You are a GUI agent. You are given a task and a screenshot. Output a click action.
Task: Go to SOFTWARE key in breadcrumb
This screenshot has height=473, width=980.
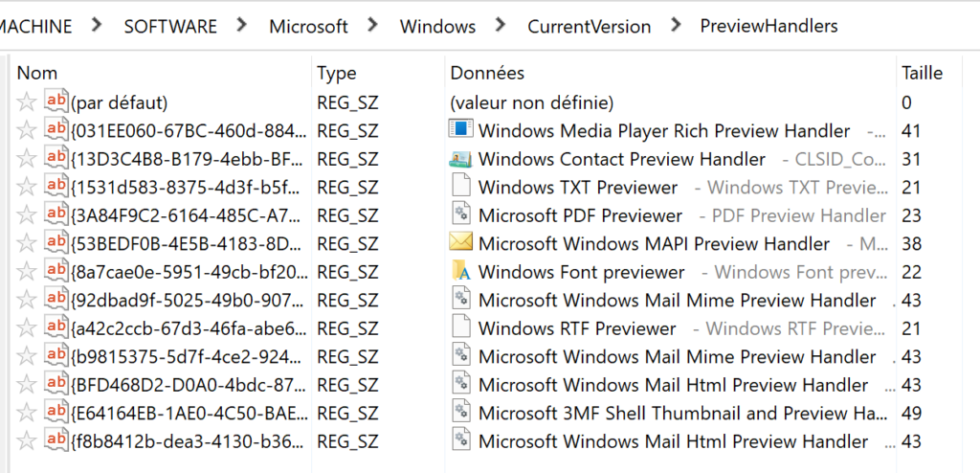tap(170, 26)
